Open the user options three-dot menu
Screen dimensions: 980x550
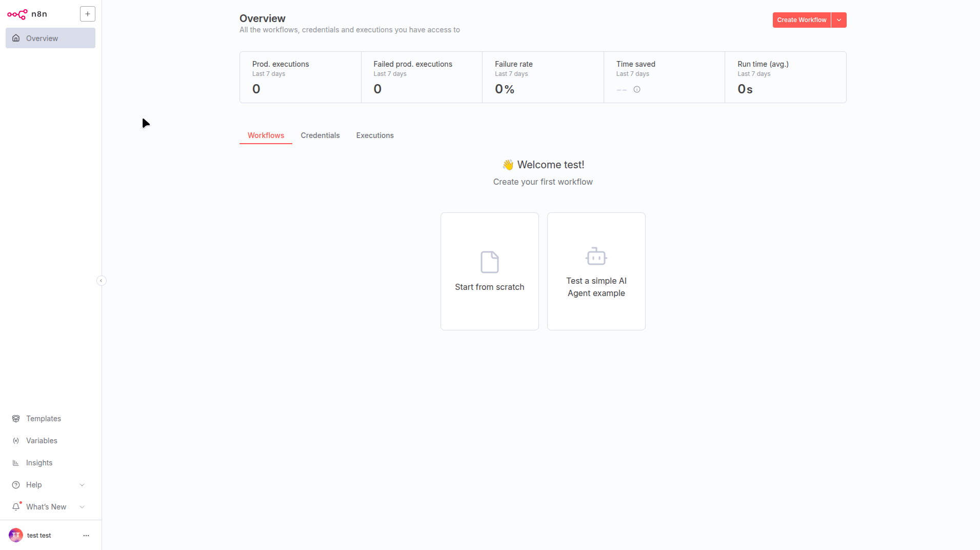point(86,535)
